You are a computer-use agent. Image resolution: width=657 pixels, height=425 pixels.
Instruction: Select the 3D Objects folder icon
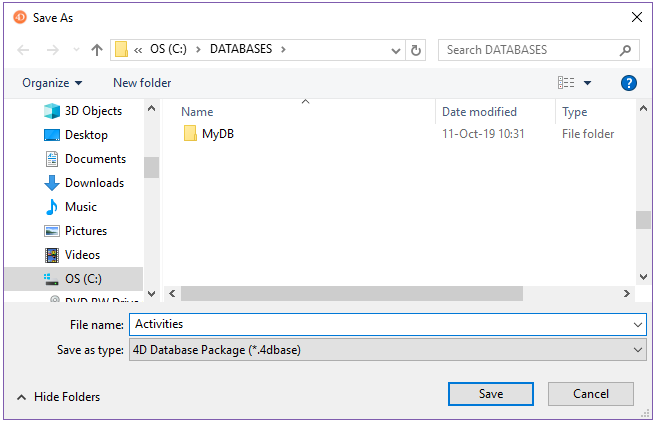(x=53, y=111)
